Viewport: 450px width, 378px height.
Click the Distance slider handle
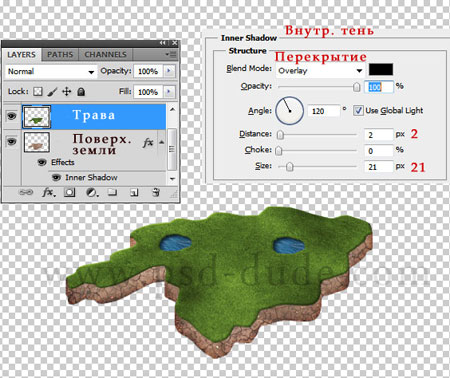pyautogui.click(x=280, y=135)
